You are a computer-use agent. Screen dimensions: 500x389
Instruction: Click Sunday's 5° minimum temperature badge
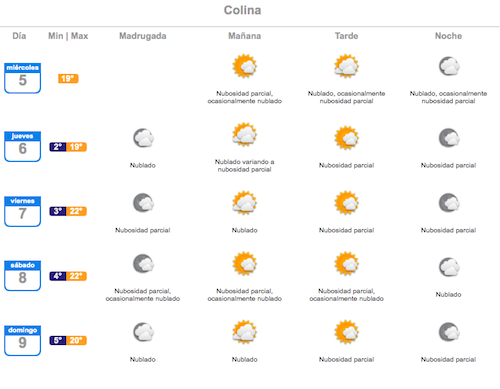tap(58, 341)
